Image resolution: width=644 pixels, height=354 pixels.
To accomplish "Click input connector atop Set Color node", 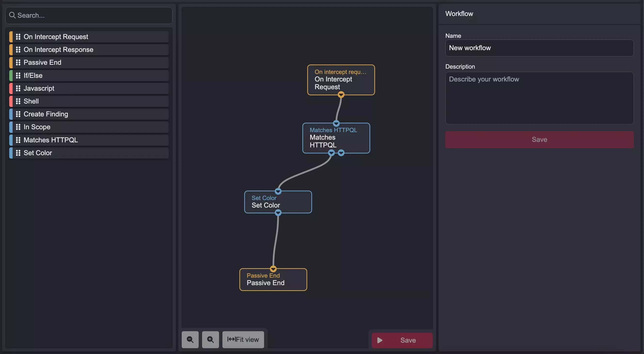I will [278, 191].
